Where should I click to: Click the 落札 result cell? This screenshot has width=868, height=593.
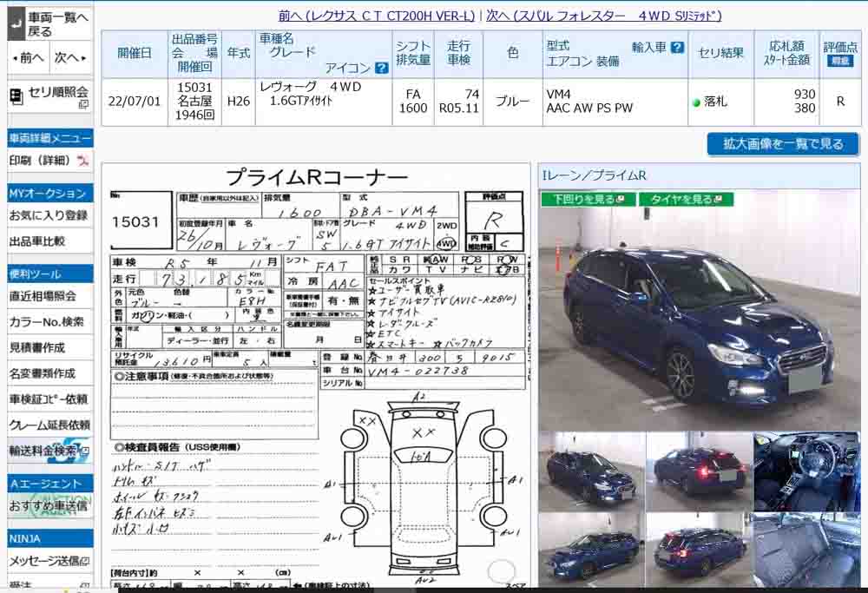[x=720, y=102]
